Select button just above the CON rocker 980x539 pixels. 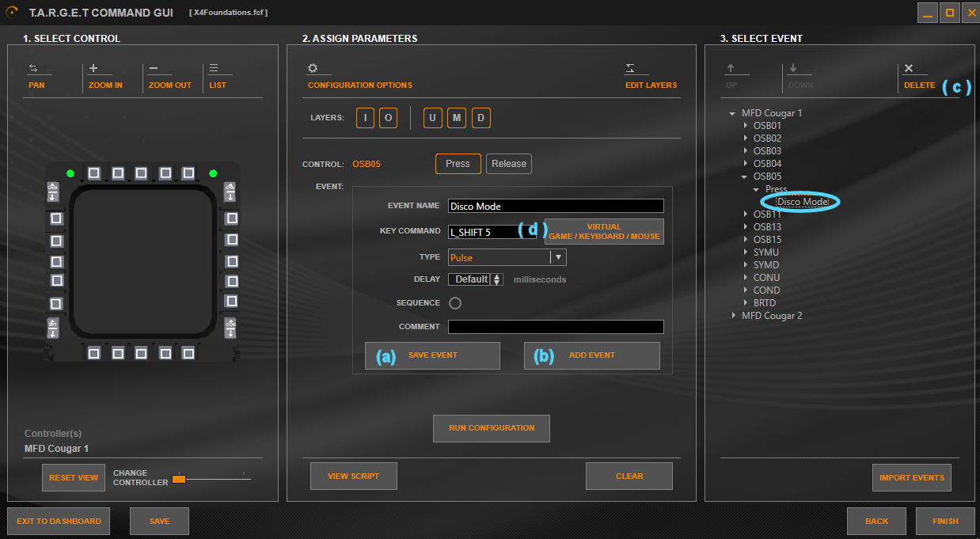pyautogui.click(x=231, y=301)
